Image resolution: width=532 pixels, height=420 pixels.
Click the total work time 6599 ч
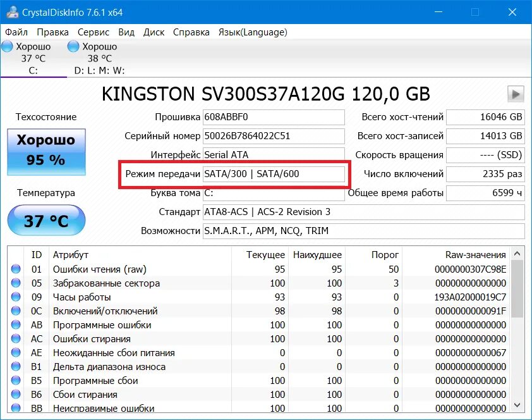485,193
